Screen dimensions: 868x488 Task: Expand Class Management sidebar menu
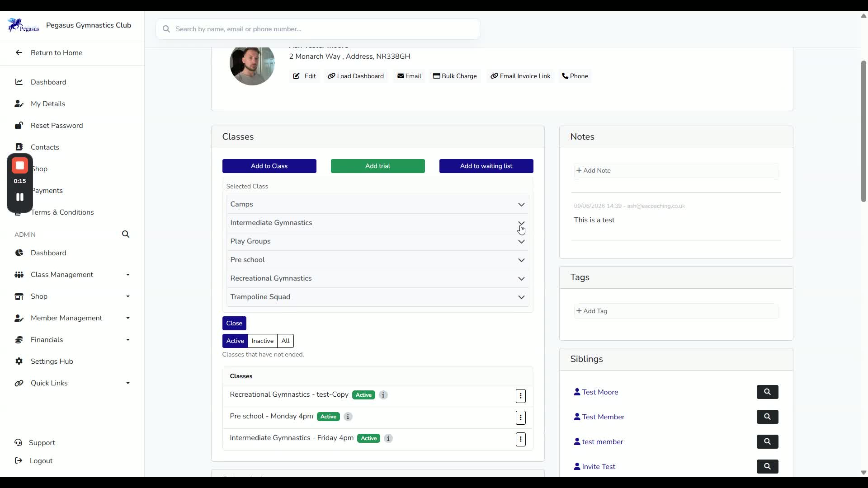(x=72, y=275)
